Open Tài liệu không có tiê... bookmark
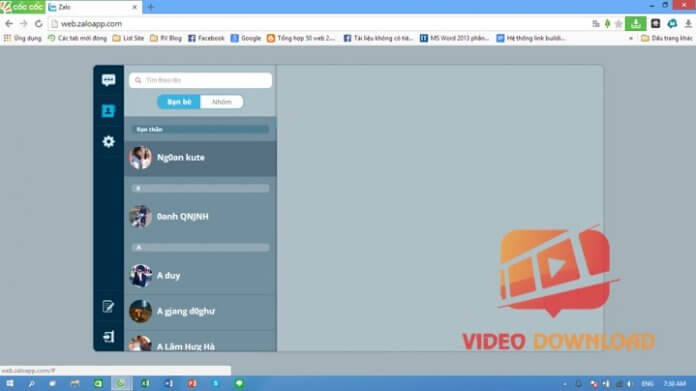Screen dimensions: 696x391 pos(379,38)
